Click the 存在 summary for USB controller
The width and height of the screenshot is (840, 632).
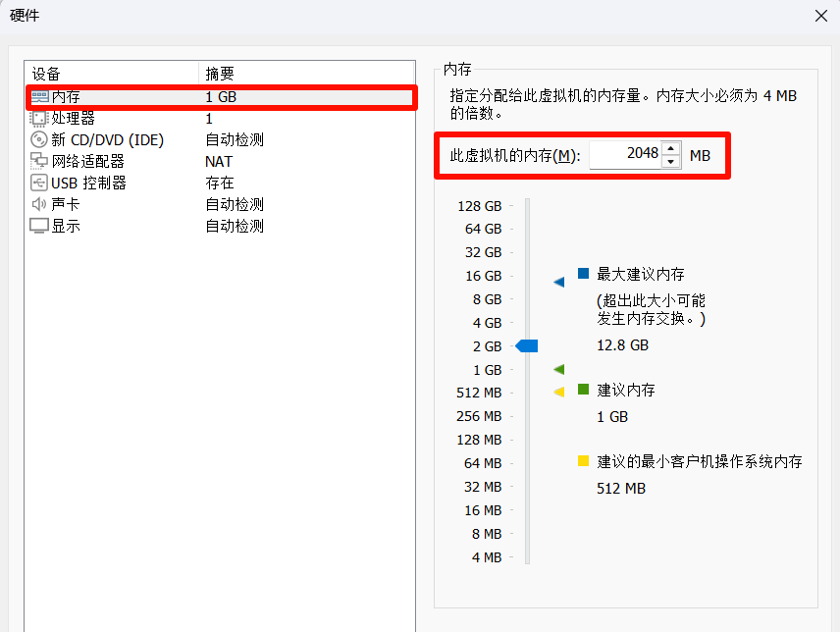[220, 183]
